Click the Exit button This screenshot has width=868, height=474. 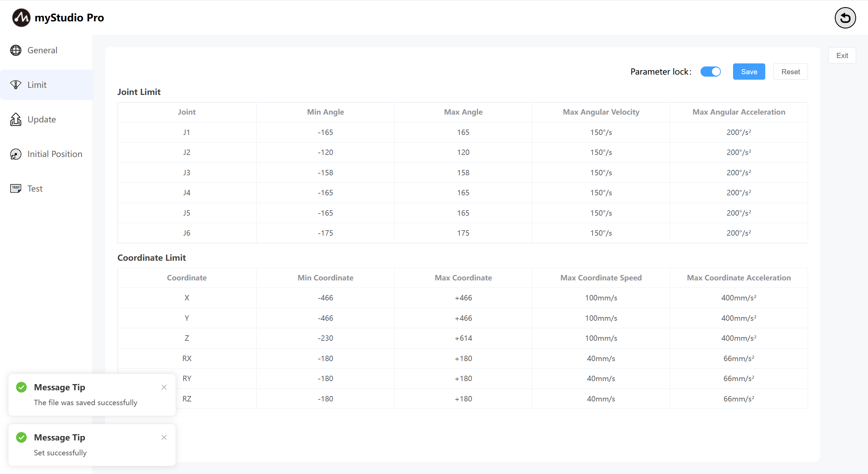842,55
